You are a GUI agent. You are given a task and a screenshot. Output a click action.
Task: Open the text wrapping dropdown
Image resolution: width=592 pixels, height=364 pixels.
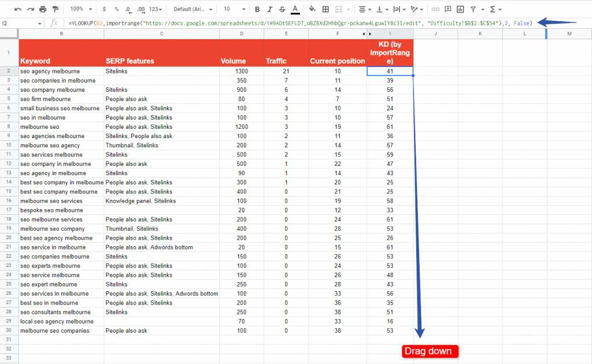click(x=399, y=9)
